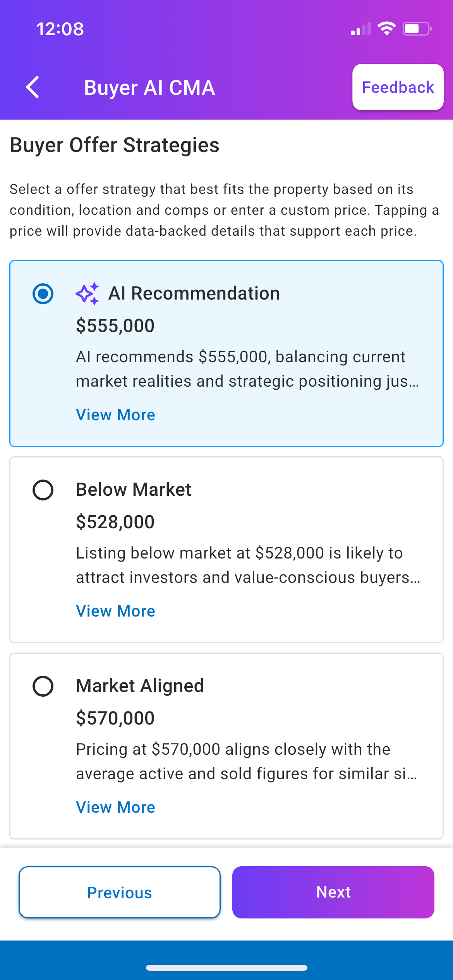Click the AI sparkle icon
Image resolution: width=453 pixels, height=980 pixels.
coord(87,294)
